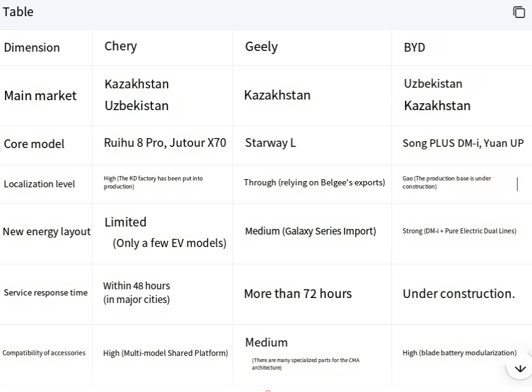Viewport: 532px width, 392px height.
Task: Select the More than 72 hours cell
Action: point(298,293)
